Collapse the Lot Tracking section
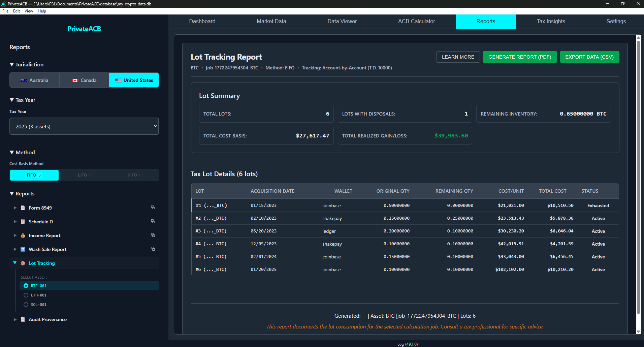Viewport: 644px width, 347px height. tap(14, 263)
